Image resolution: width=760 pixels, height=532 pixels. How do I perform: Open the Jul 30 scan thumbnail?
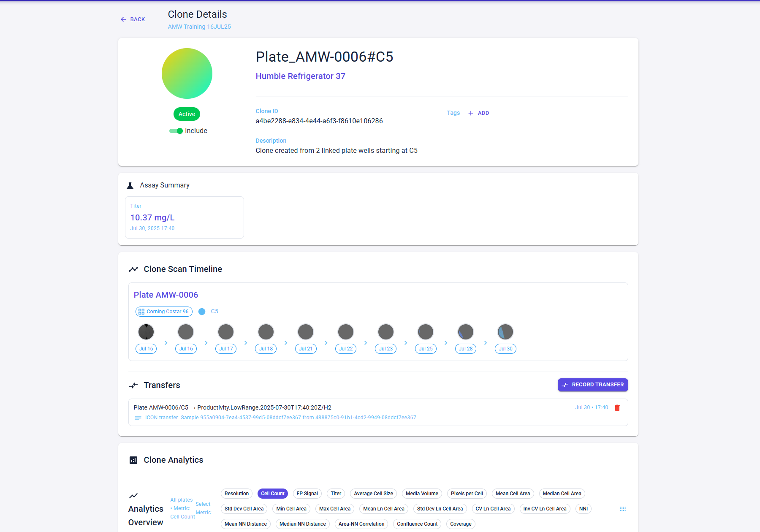(505, 332)
